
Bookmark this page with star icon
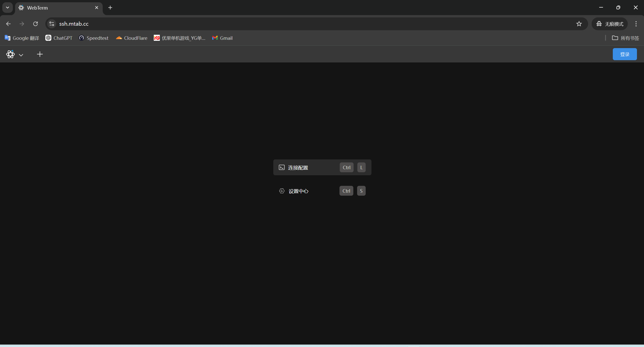[x=579, y=24]
